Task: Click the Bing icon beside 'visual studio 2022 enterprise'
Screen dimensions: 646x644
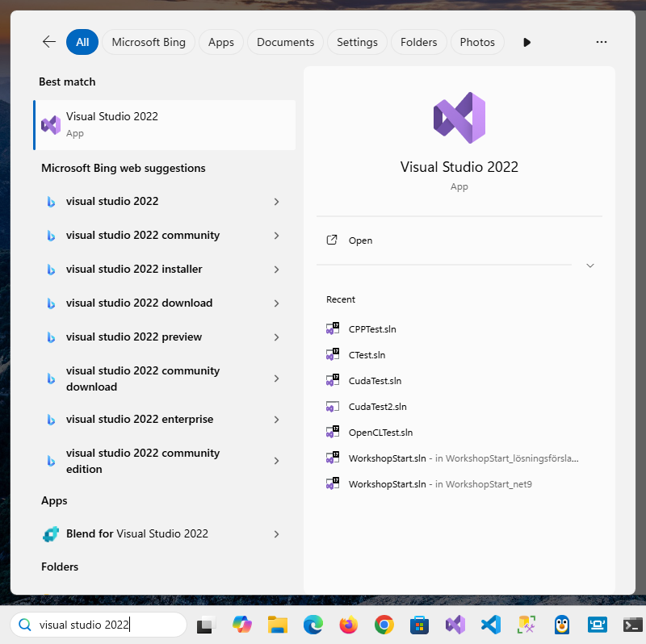Action: pyautogui.click(x=51, y=420)
